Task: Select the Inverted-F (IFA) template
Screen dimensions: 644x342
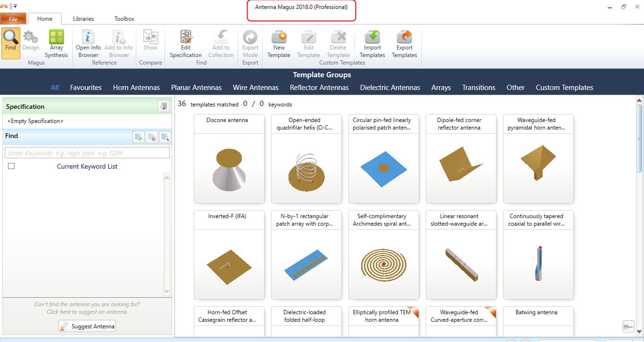Action: tap(229, 255)
